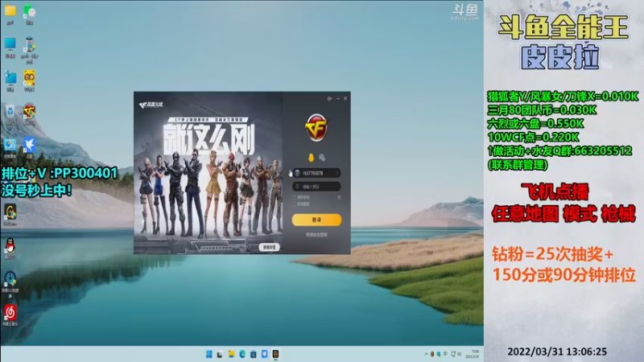
Task: Open the quick secure login link
Action: point(316,235)
